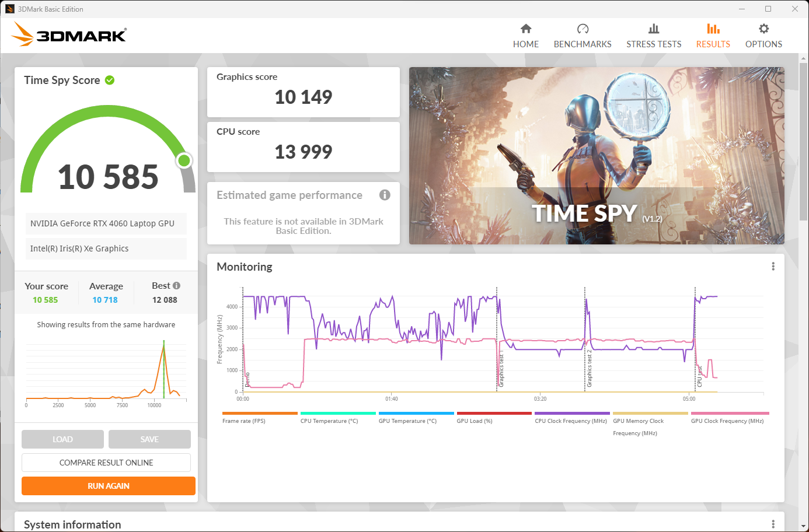Click COMPARE RESULT ONLINE

pyautogui.click(x=106, y=463)
